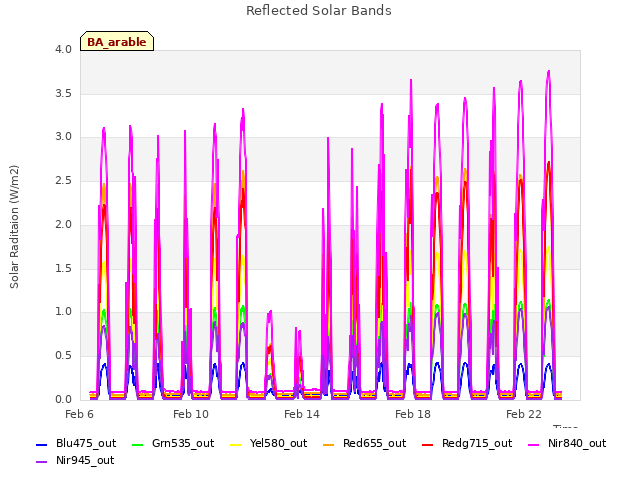Toggle Red655_out series in legend

[364, 444]
